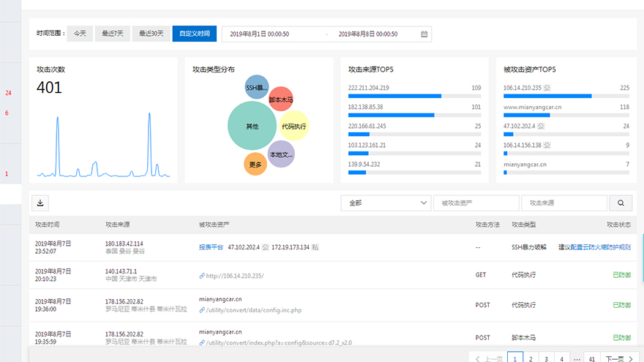Image resolution: width=644 pixels, height=362 pixels.
Task: Click the link icon before http://106.14.210.235/
Action: tap(202, 276)
